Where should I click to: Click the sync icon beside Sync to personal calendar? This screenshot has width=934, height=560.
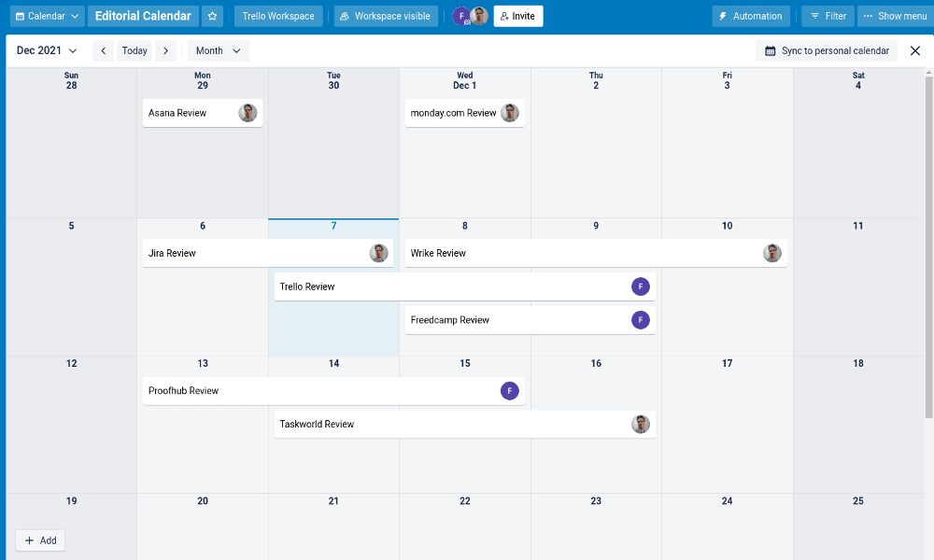769,50
